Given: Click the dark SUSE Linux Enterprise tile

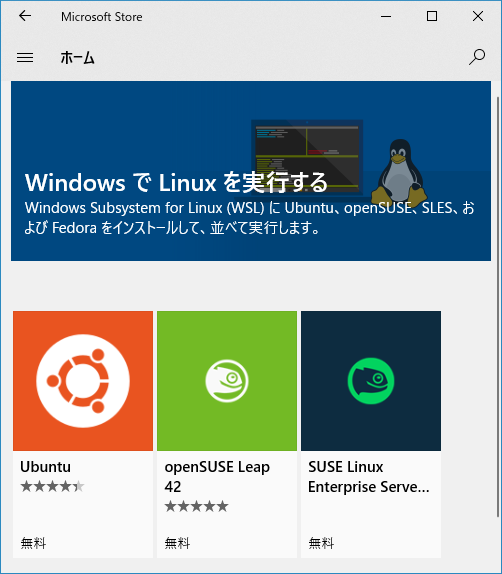Looking at the screenshot, I should pos(371,381).
